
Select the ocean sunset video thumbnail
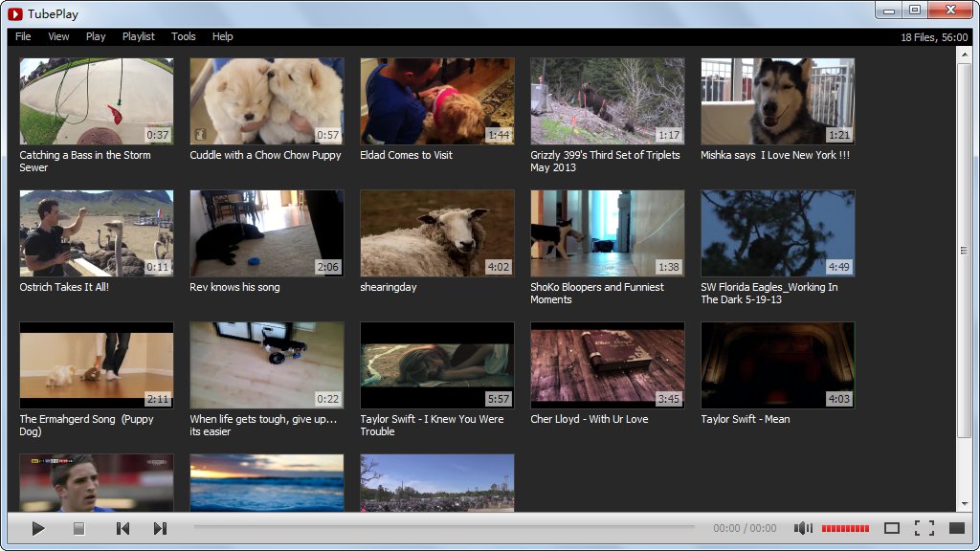(x=267, y=483)
